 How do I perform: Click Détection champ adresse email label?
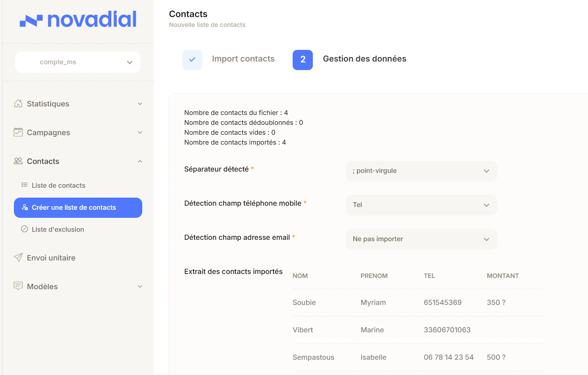click(237, 238)
